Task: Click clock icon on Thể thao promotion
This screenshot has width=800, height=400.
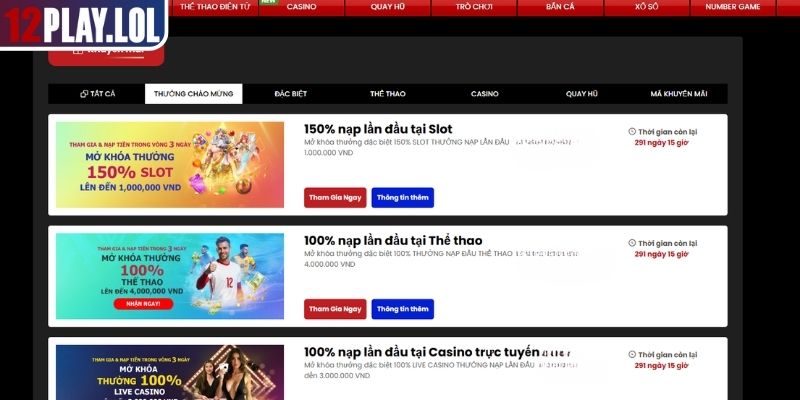Action: coord(632,243)
